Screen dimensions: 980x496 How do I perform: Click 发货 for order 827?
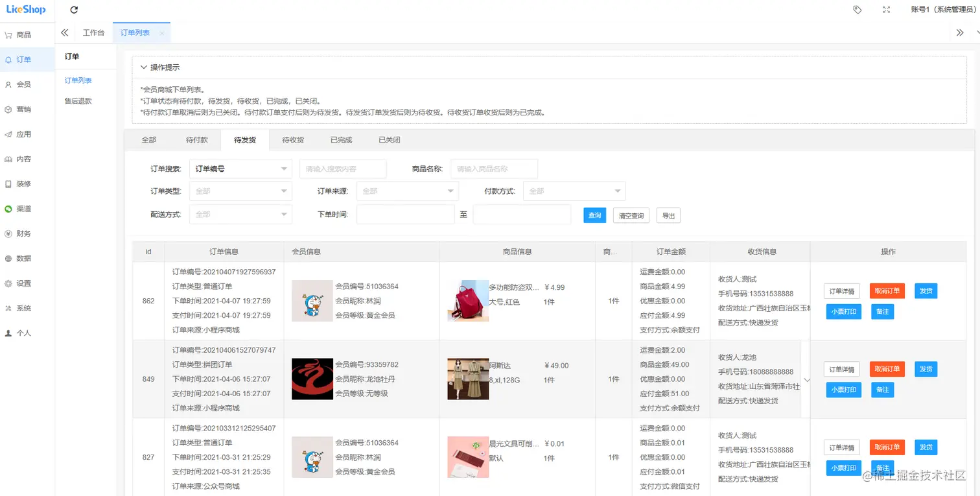point(926,447)
